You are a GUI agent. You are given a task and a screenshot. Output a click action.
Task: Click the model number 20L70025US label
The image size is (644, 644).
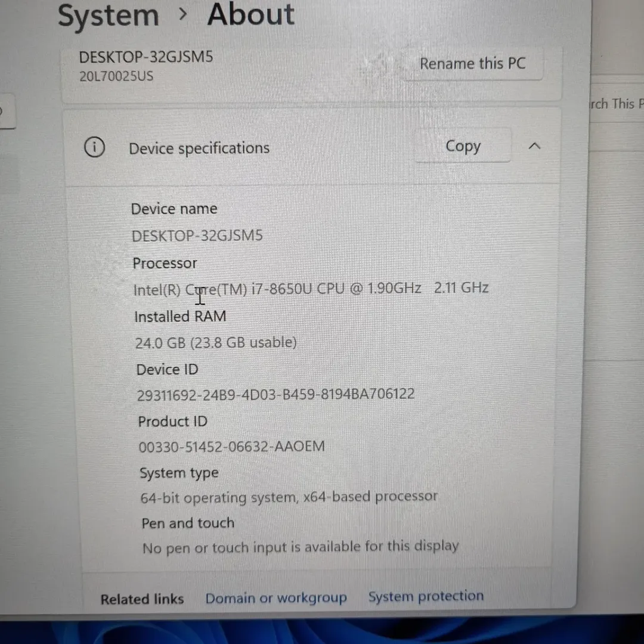click(x=116, y=76)
